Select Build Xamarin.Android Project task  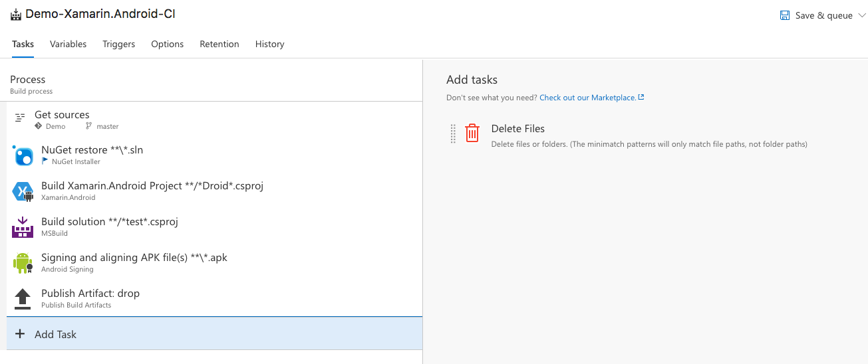coord(214,191)
